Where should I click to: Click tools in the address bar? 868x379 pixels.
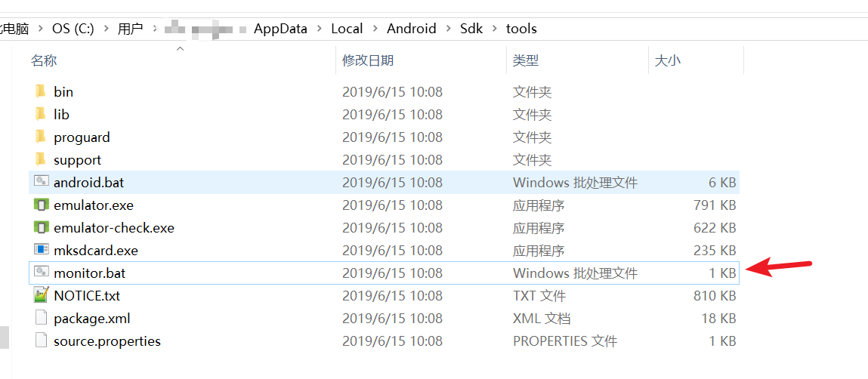521,29
